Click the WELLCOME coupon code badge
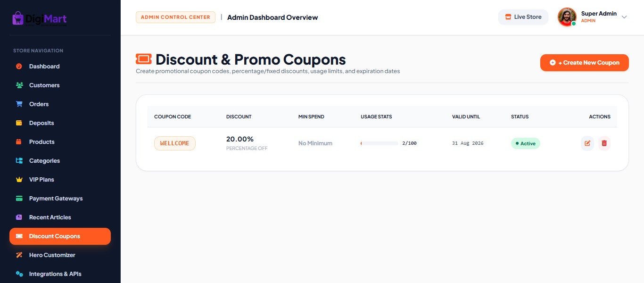644x283 pixels. tap(175, 143)
